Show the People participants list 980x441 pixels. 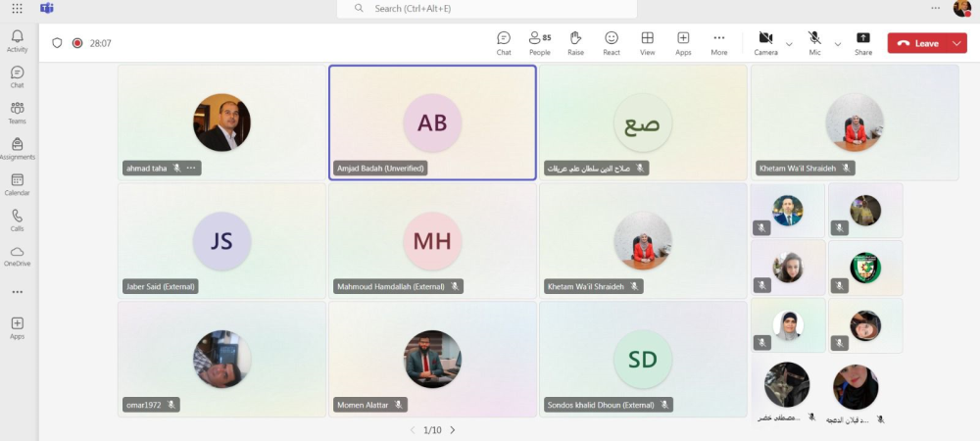pos(539,42)
